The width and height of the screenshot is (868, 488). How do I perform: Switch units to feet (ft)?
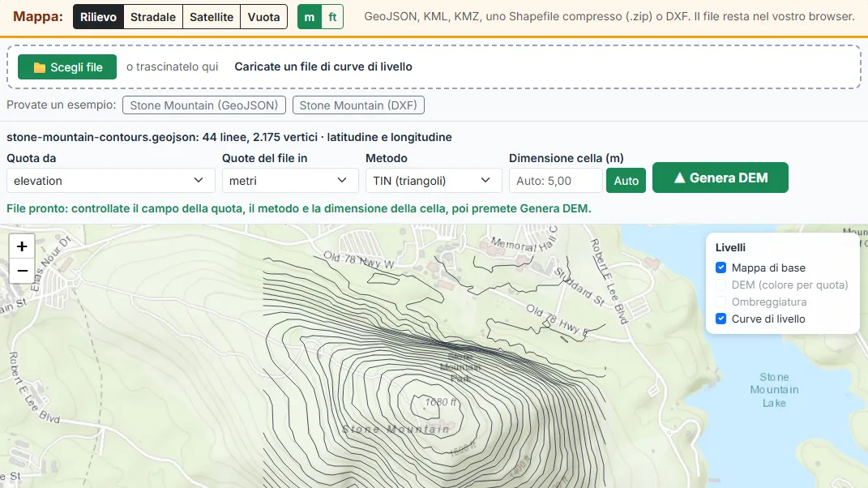point(332,16)
